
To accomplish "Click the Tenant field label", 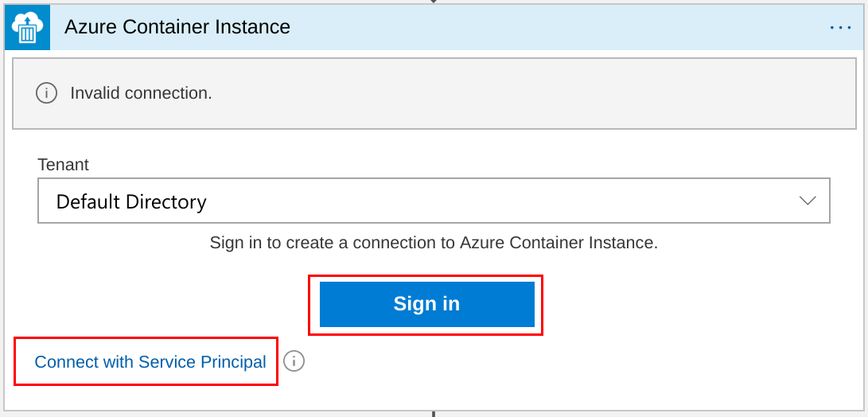I will point(63,165).
